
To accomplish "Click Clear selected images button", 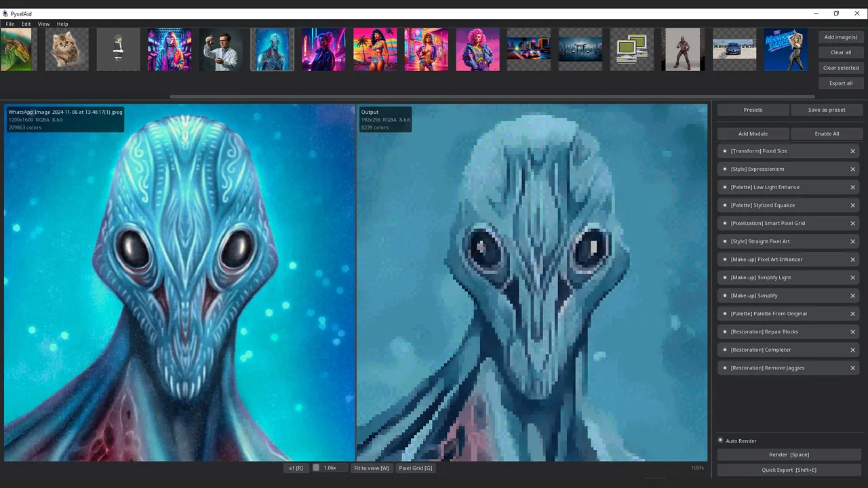I will 841,68.
